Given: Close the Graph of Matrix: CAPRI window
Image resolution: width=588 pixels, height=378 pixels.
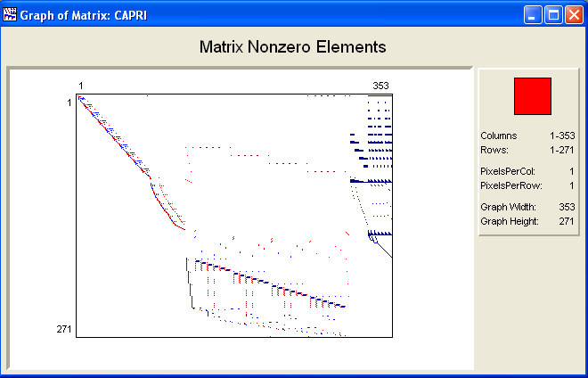Looking at the screenshot, I should [572, 14].
